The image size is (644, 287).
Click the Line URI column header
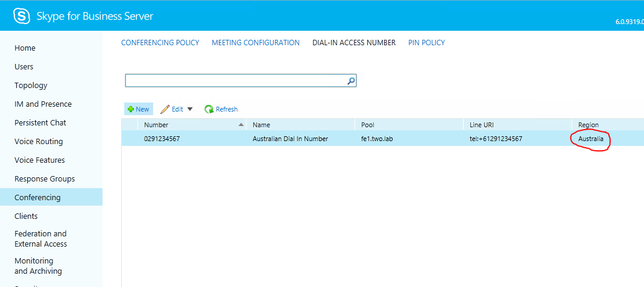click(x=482, y=125)
